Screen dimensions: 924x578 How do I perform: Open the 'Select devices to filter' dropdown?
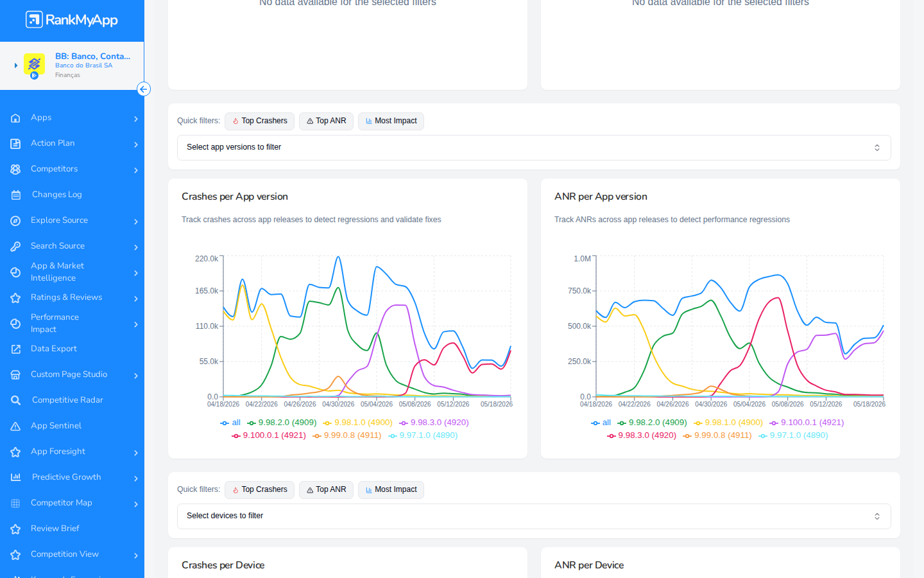534,516
